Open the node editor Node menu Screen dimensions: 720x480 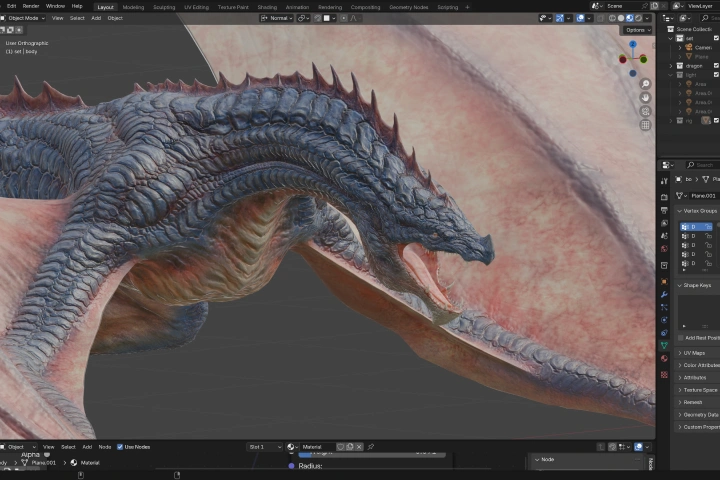coord(105,447)
